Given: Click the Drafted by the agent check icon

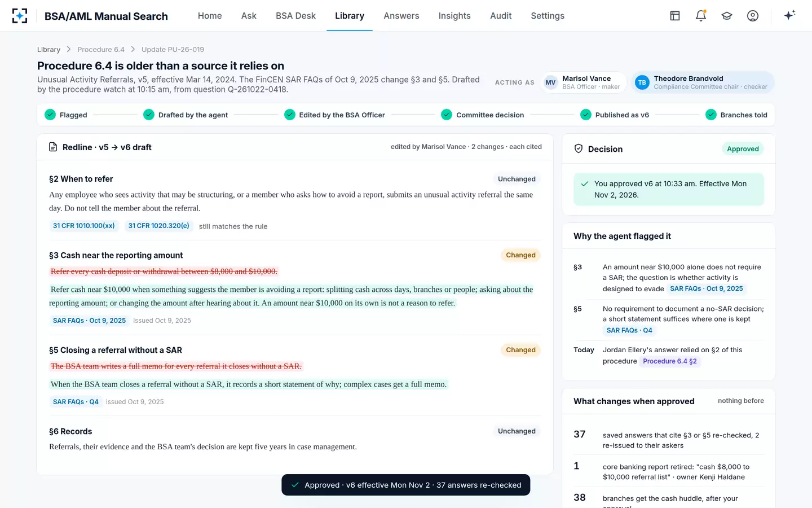Looking at the screenshot, I should click(149, 115).
